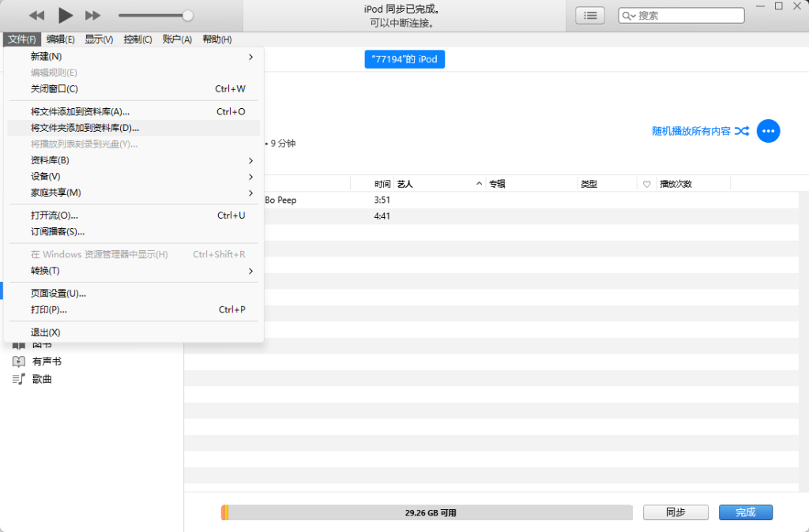Open the search magnifier dropdown
Image resolution: width=809 pixels, height=532 pixels.
[x=629, y=16]
